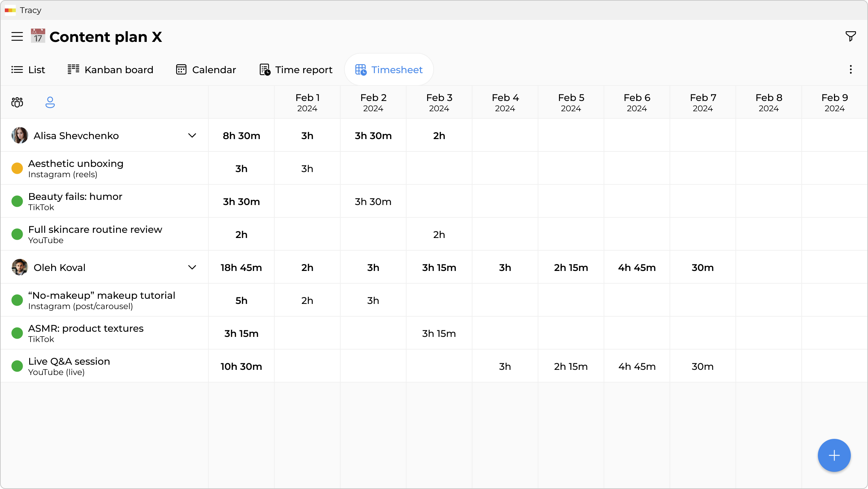Viewport: 868px width, 489px height.
Task: Toggle the orange status dot on Aesthetic unboxing
Action: (17, 168)
